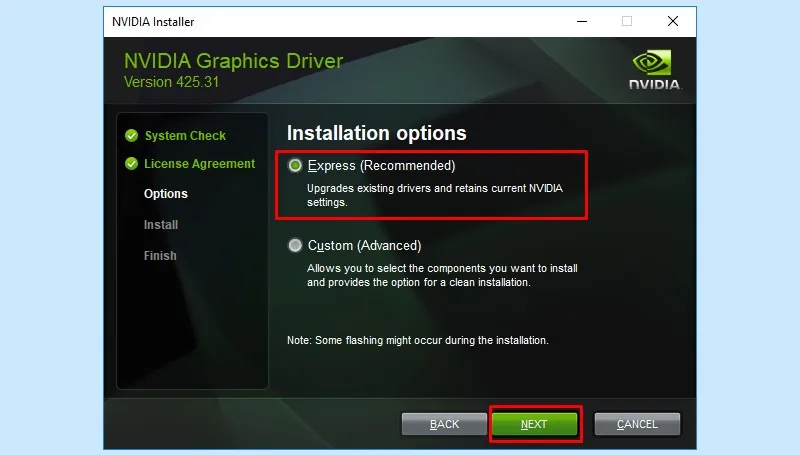This screenshot has width=800, height=455.
Task: Select the Custom (Advanced) radio button
Action: click(295, 245)
